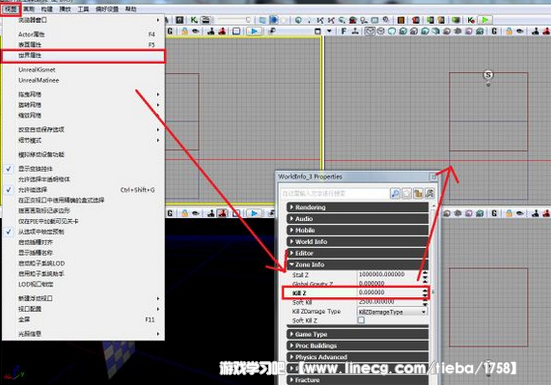Toggle the eye icon in the top-left viewport toolbar
Image resolution: width=551 pixels, height=385 pixels.
pos(196,31)
